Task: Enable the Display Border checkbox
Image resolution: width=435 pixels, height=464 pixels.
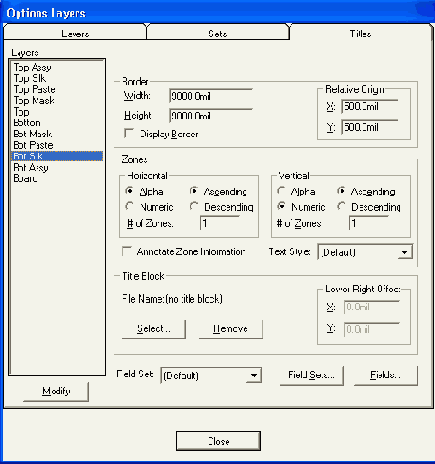Action: point(129,133)
